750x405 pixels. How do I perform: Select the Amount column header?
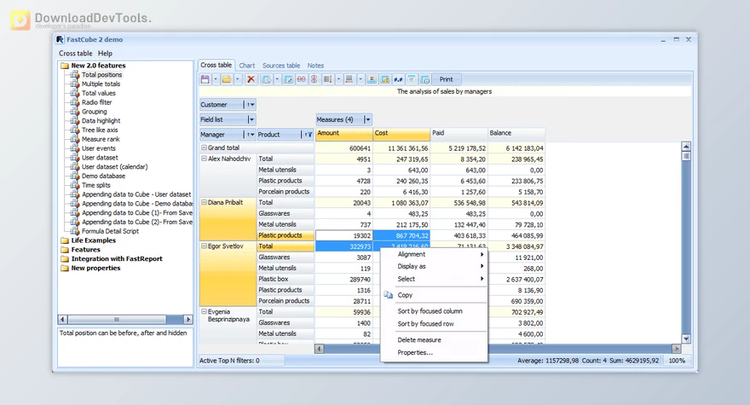(x=344, y=134)
